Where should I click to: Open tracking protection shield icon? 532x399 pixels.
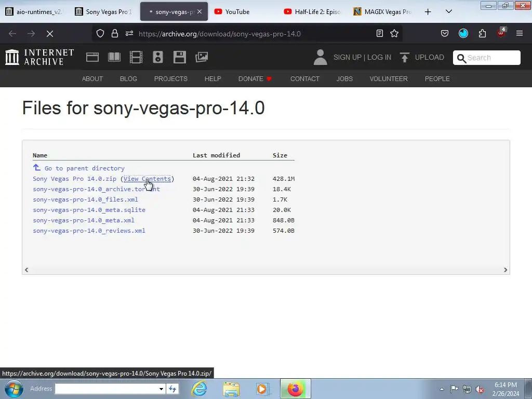[100, 33]
